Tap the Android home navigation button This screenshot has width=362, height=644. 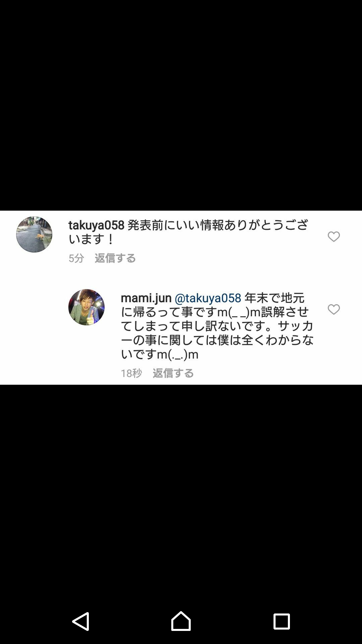pyautogui.click(x=181, y=621)
